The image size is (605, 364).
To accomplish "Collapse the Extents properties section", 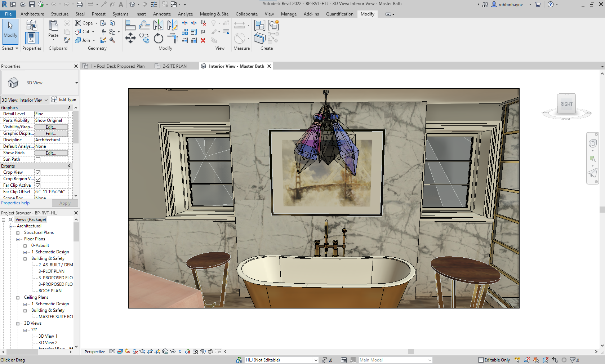I will coord(70,166).
